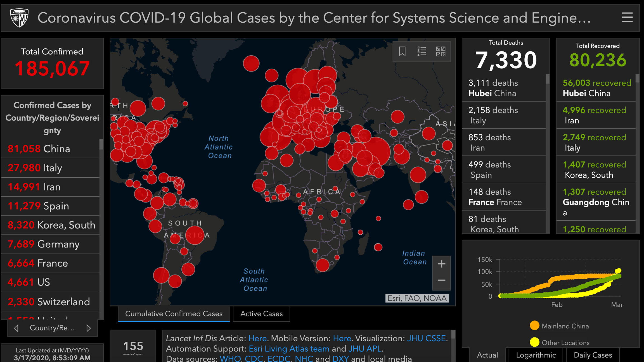Open the CDC data source link
Viewport: 644px width, 362px height.
click(254, 359)
